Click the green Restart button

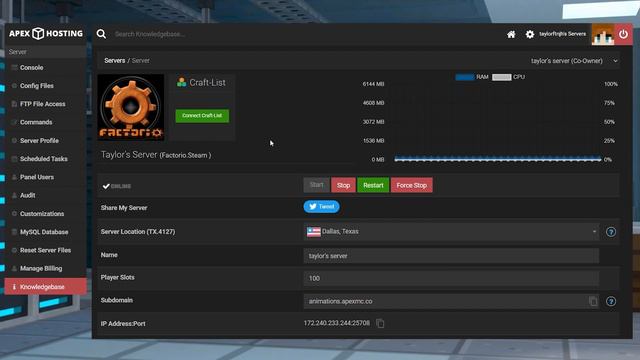373,185
